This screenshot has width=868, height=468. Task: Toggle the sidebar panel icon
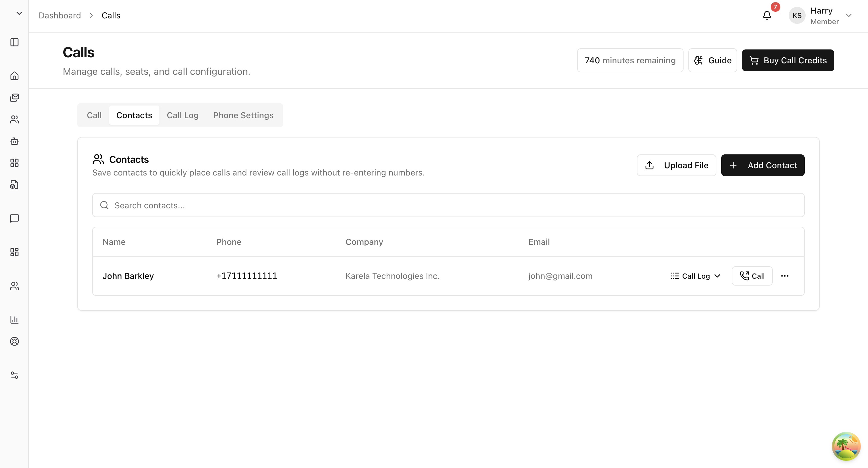tap(14, 42)
